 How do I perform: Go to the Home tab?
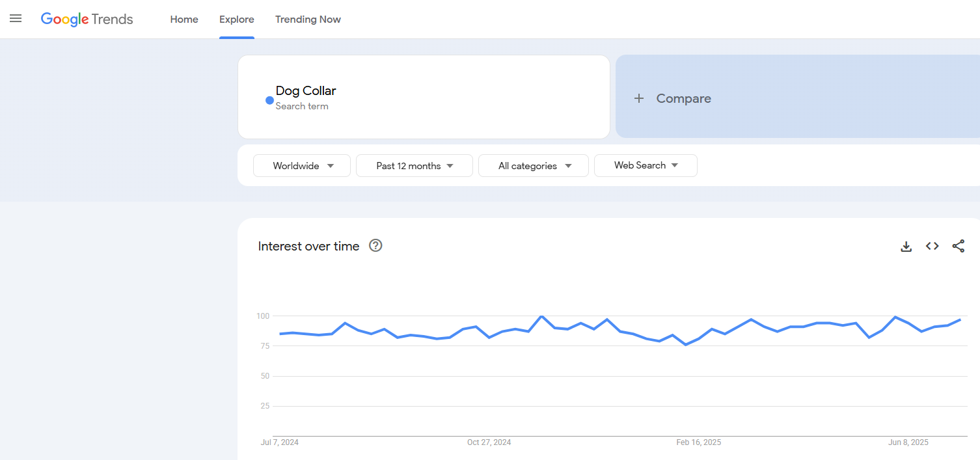[184, 20]
